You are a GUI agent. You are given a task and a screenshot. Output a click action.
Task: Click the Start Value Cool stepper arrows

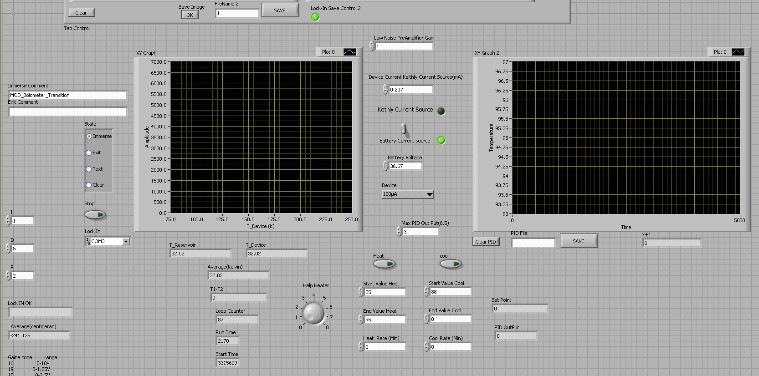(426, 291)
